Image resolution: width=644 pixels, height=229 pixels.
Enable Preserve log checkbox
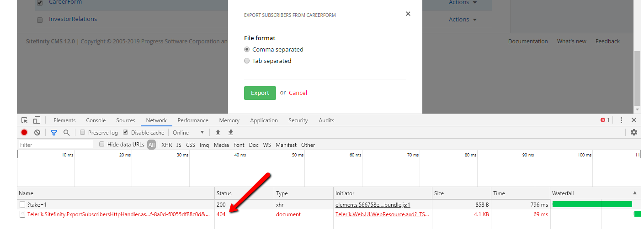pyautogui.click(x=82, y=133)
